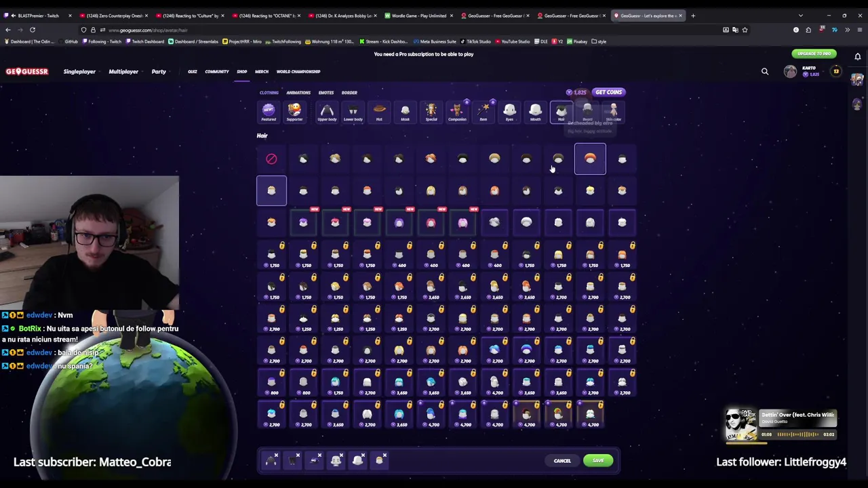This screenshot has height=488, width=868.
Task: Open the Community menu item
Action: tap(217, 71)
